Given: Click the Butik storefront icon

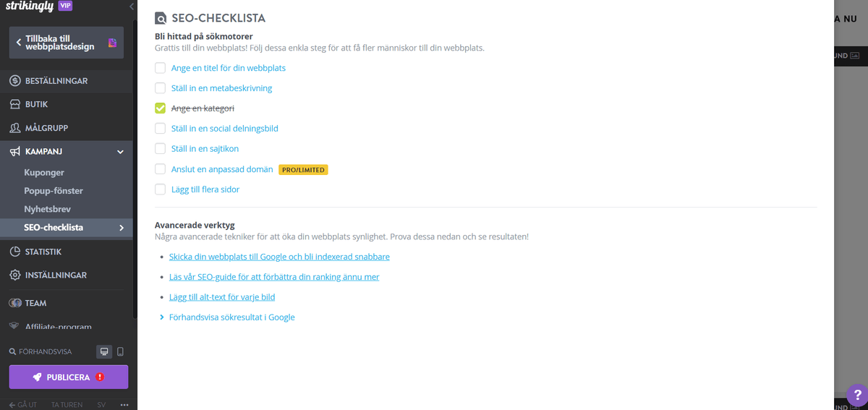Looking at the screenshot, I should [15, 104].
